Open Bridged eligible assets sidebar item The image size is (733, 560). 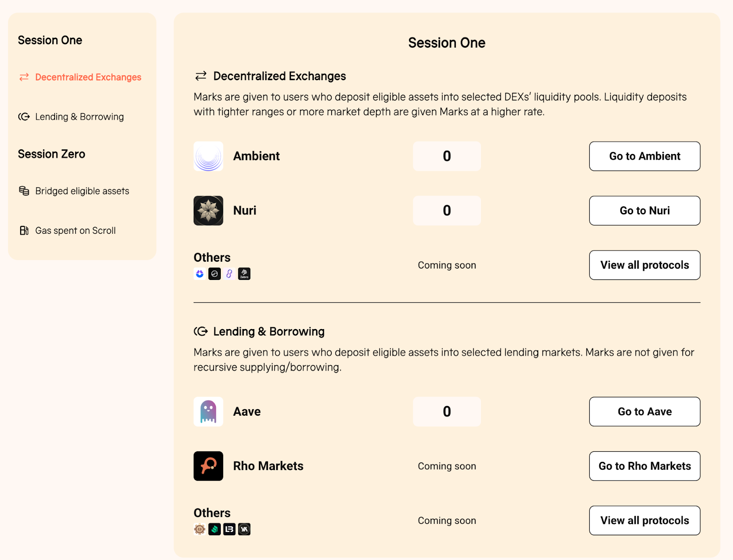[74, 191]
